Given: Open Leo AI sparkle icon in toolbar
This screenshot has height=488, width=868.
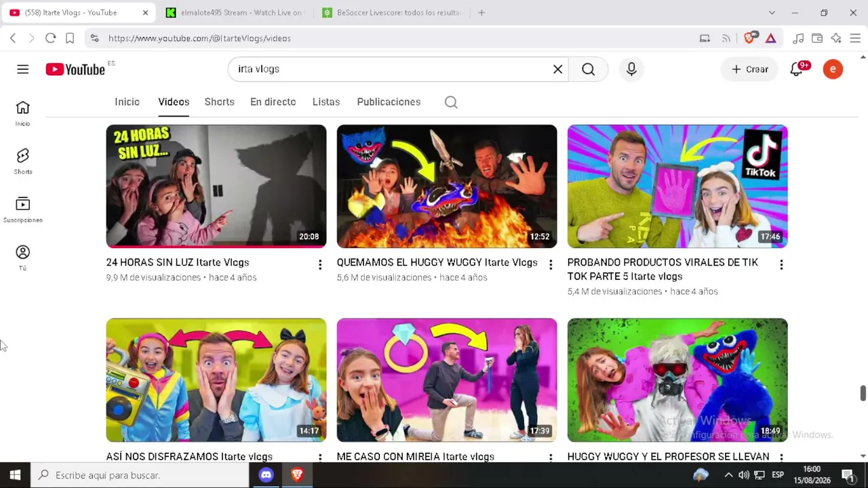Looking at the screenshot, I should coord(836,39).
